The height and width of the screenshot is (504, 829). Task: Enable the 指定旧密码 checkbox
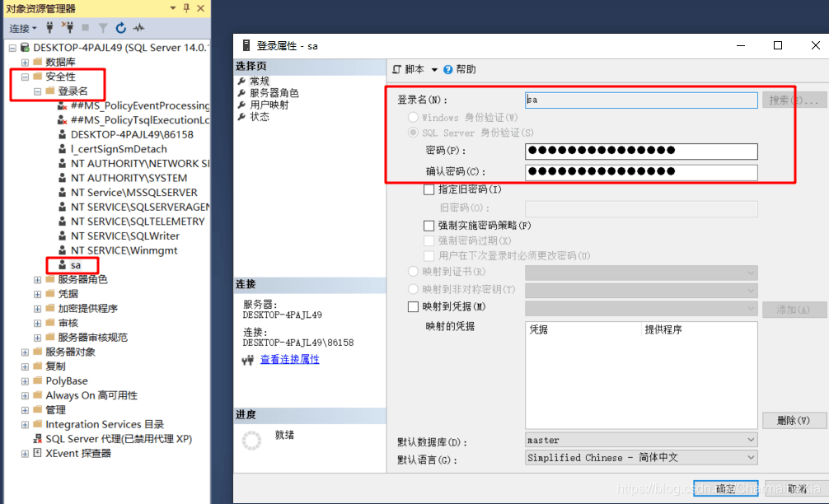coord(429,189)
